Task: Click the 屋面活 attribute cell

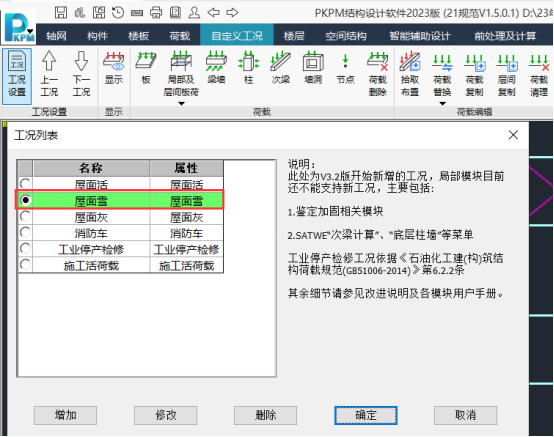Action: pyautogui.click(x=187, y=184)
